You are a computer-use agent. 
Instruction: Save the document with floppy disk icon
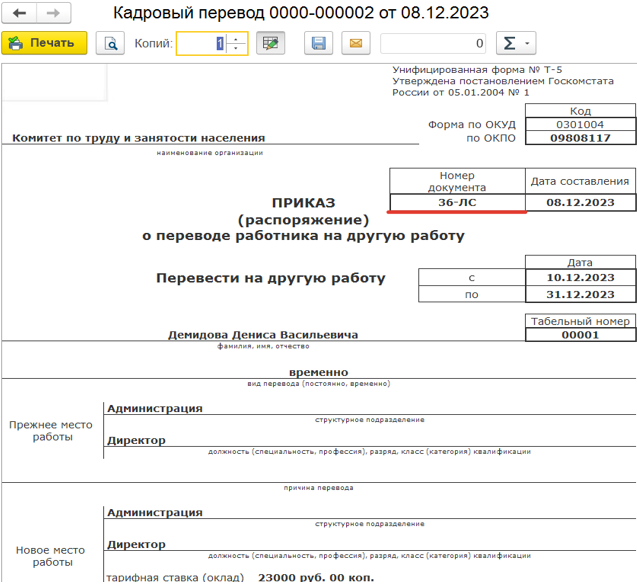click(x=319, y=43)
